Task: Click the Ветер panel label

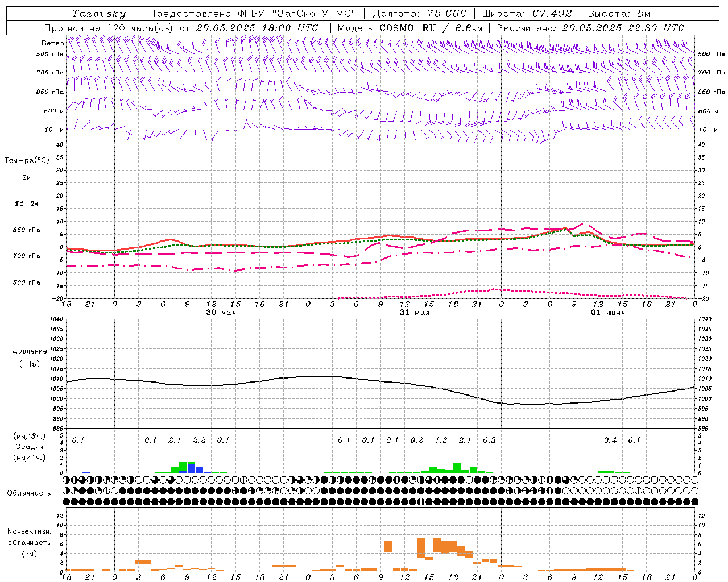Action: pos(52,43)
